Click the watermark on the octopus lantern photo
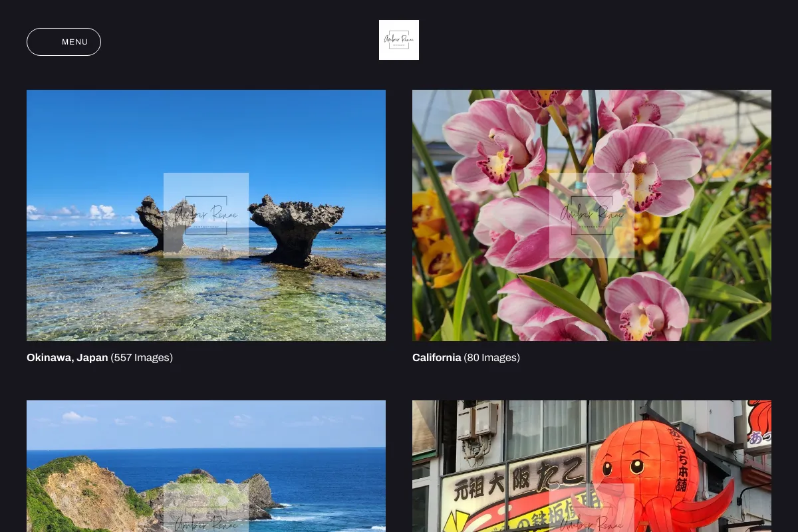This screenshot has height=532, width=798. click(592, 508)
